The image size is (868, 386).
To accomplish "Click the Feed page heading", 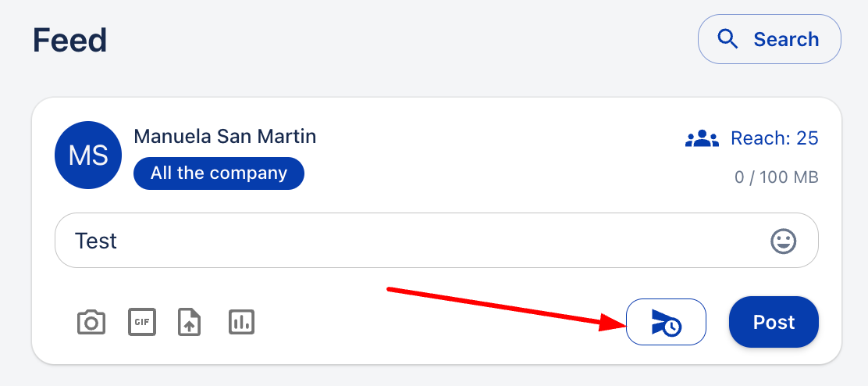I will pos(70,40).
